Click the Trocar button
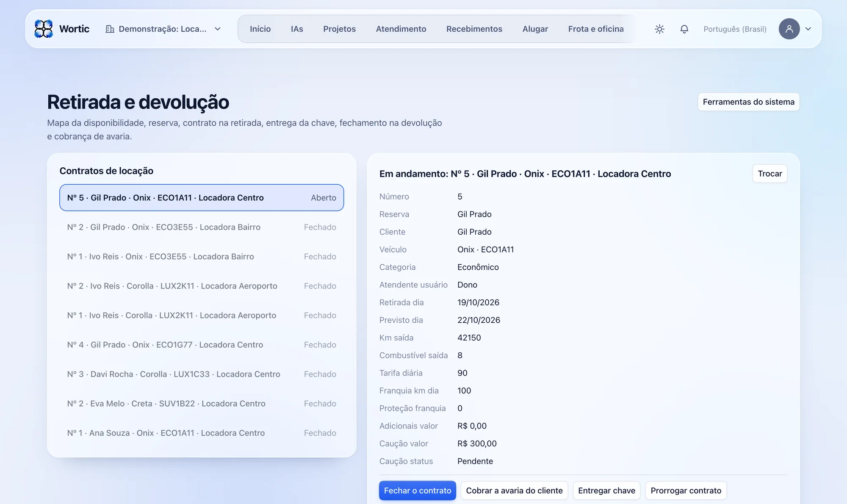This screenshot has width=847, height=504. [x=769, y=174]
